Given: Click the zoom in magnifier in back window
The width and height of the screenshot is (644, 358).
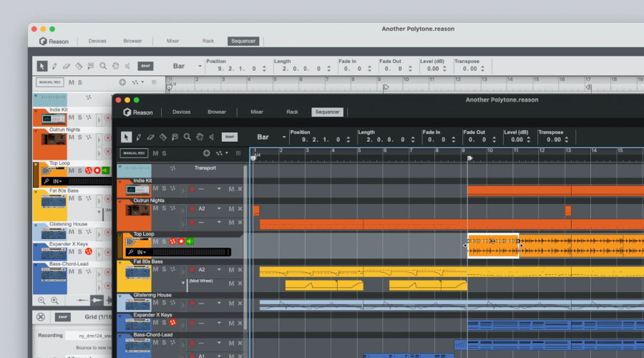Looking at the screenshot, I should [x=54, y=301].
